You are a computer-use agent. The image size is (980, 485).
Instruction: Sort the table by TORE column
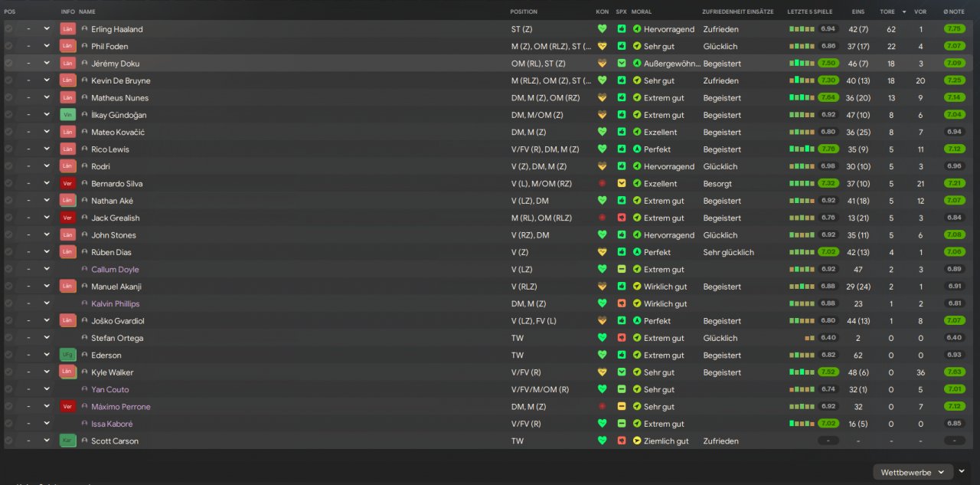tap(887, 11)
